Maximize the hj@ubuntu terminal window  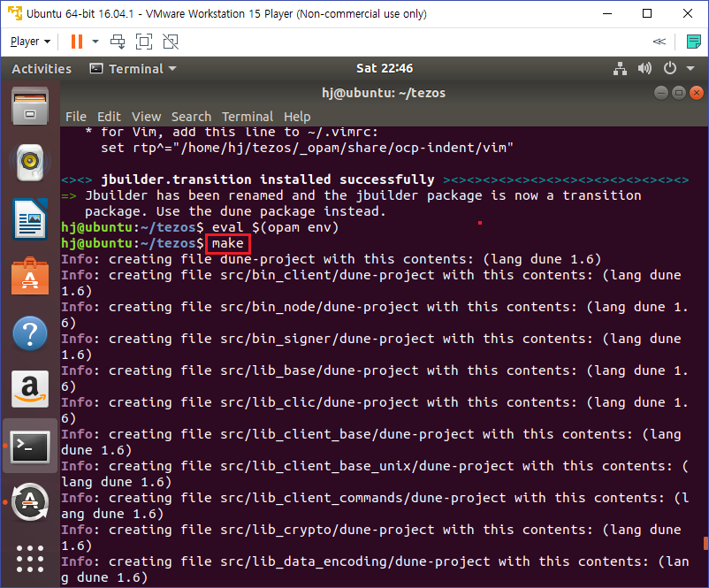(679, 93)
